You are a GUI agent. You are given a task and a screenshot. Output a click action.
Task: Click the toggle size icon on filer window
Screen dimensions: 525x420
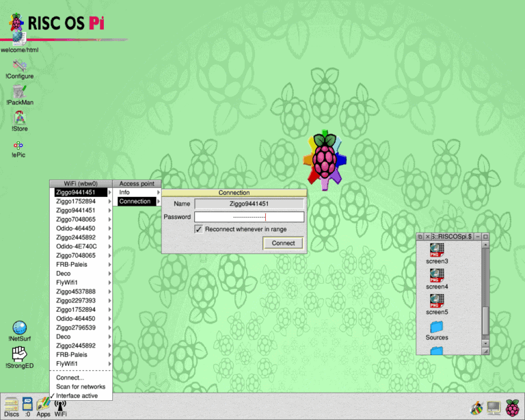tap(485, 237)
